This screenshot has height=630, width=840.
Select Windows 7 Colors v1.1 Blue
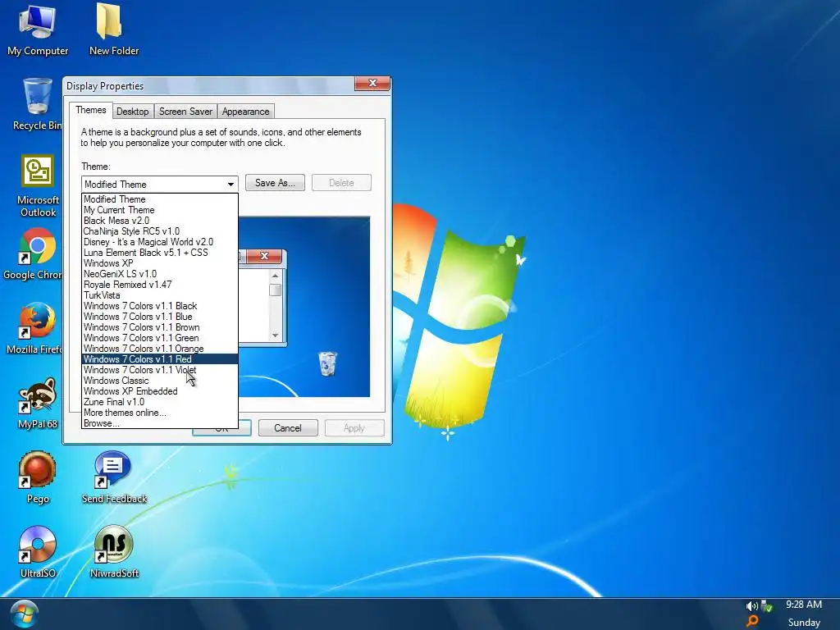pyautogui.click(x=160, y=317)
